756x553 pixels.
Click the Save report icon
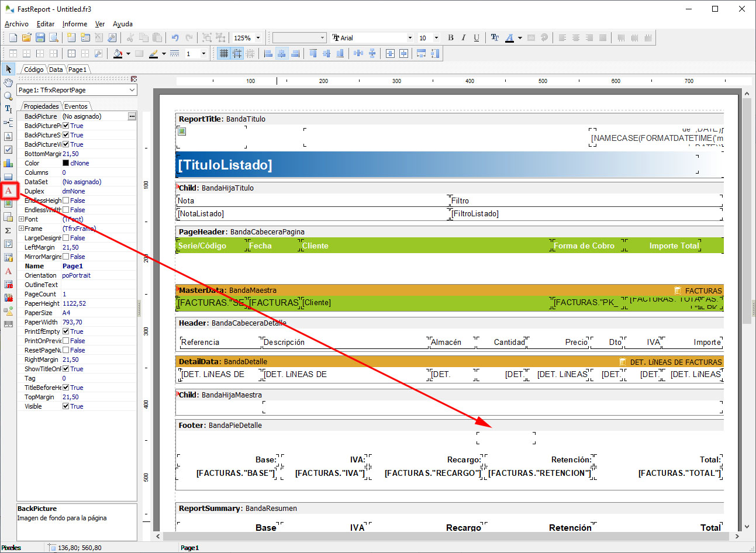coord(40,38)
